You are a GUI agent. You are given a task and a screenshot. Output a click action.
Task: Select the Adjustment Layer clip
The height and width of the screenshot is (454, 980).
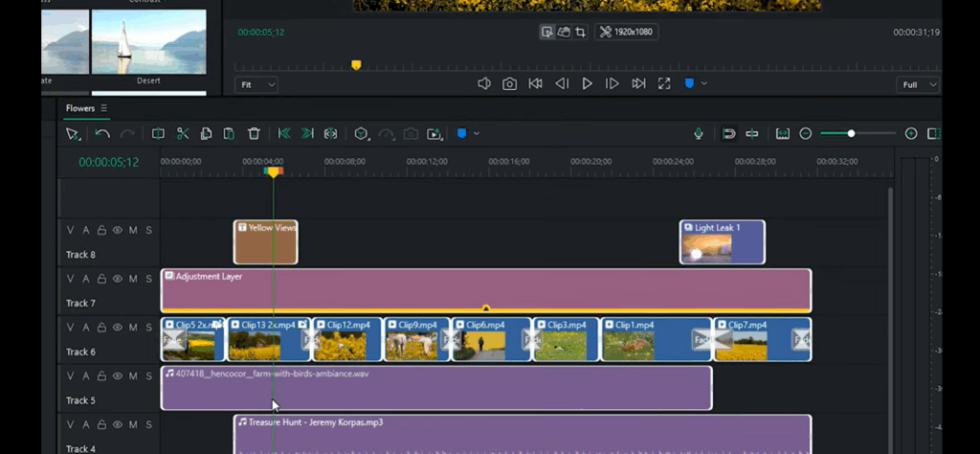pyautogui.click(x=486, y=291)
